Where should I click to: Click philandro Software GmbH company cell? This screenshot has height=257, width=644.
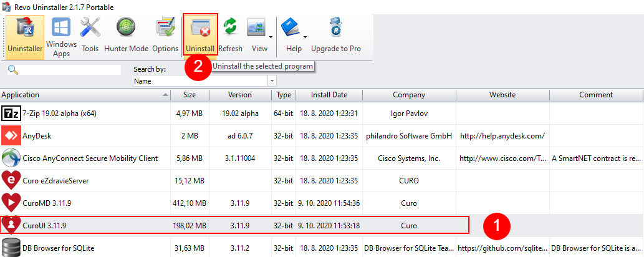[x=409, y=136]
